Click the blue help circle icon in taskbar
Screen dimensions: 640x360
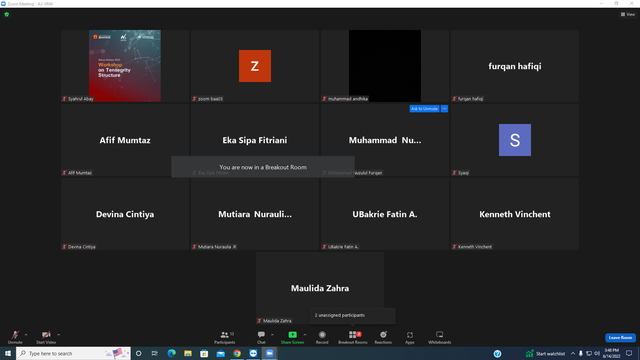497,353
